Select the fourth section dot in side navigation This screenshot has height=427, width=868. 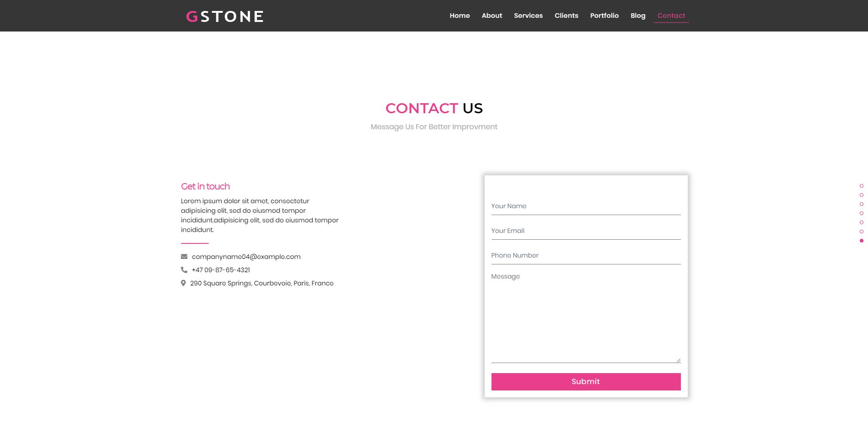pyautogui.click(x=861, y=213)
